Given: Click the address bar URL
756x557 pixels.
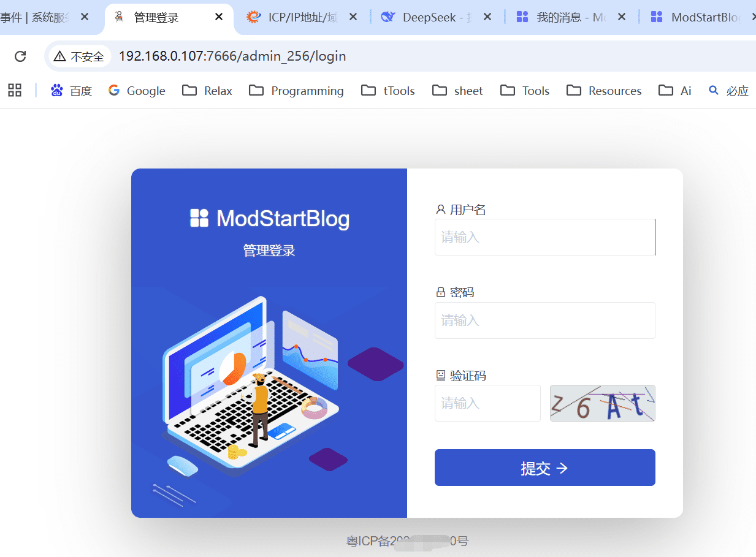Looking at the screenshot, I should coord(232,56).
